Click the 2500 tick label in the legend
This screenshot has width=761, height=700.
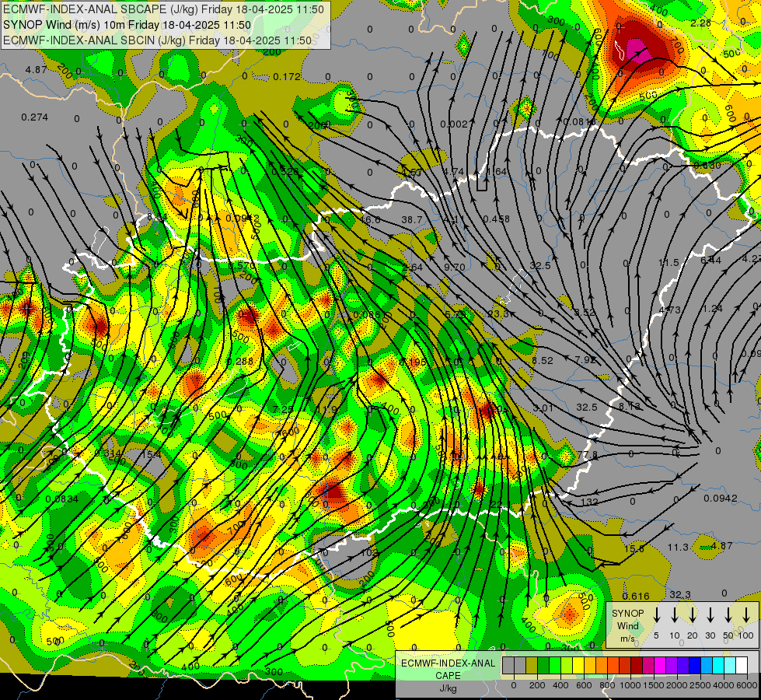700,685
